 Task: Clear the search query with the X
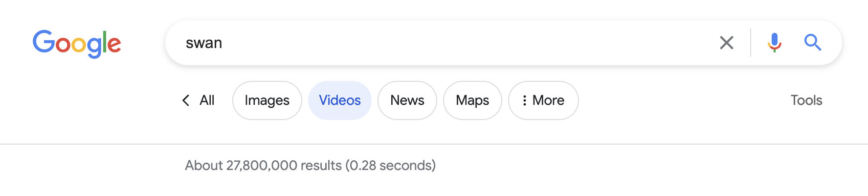(727, 43)
